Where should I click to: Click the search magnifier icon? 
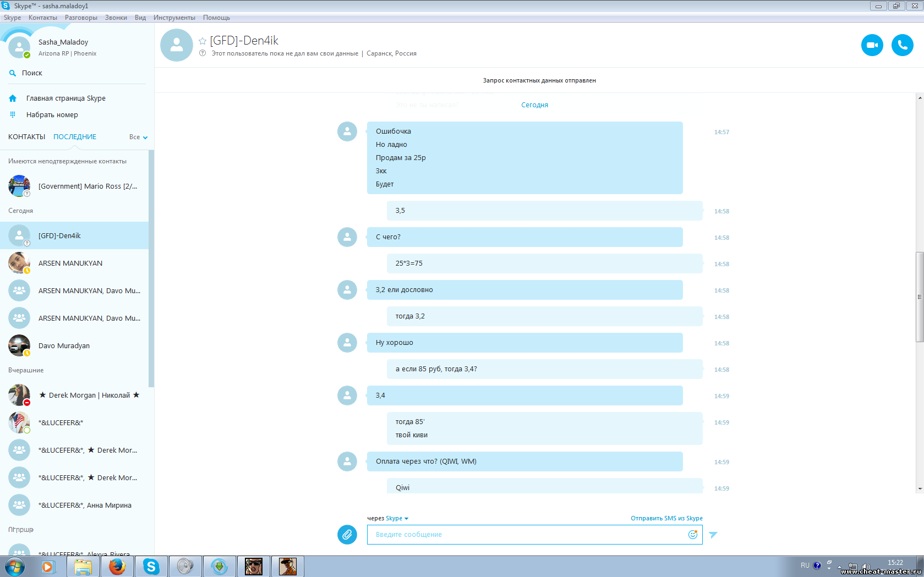click(13, 73)
